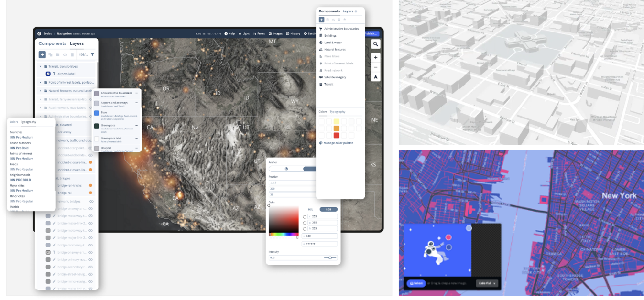Expand the Administrative boundaries folder in Layers
The width and height of the screenshot is (644, 300).
pyautogui.click(x=41, y=116)
